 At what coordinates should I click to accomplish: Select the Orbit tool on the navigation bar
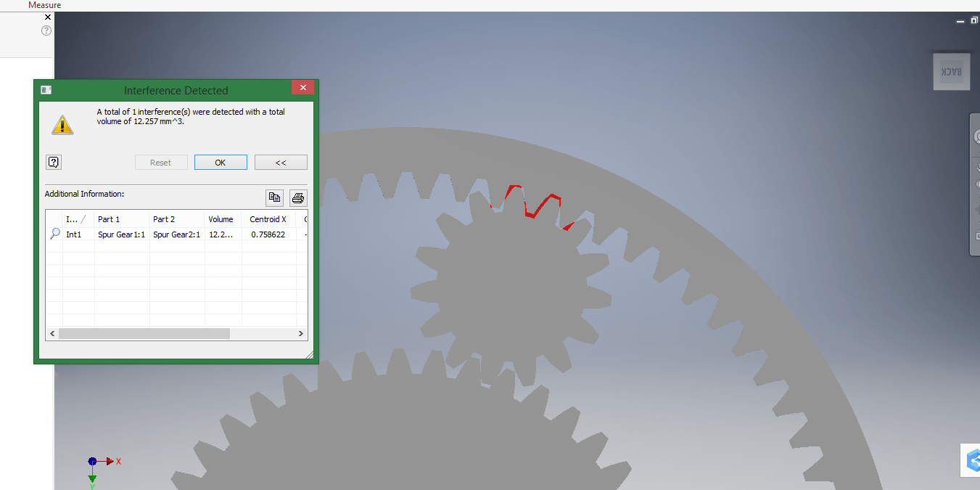[976, 208]
